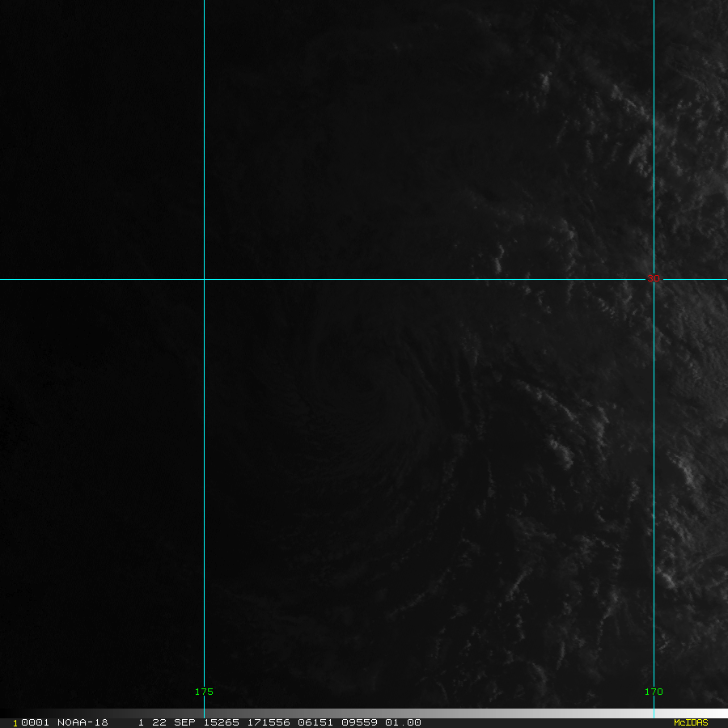The image size is (728, 728).
Task: Click the bright cloud cluster near 170 line bottom
Action: tap(667, 578)
